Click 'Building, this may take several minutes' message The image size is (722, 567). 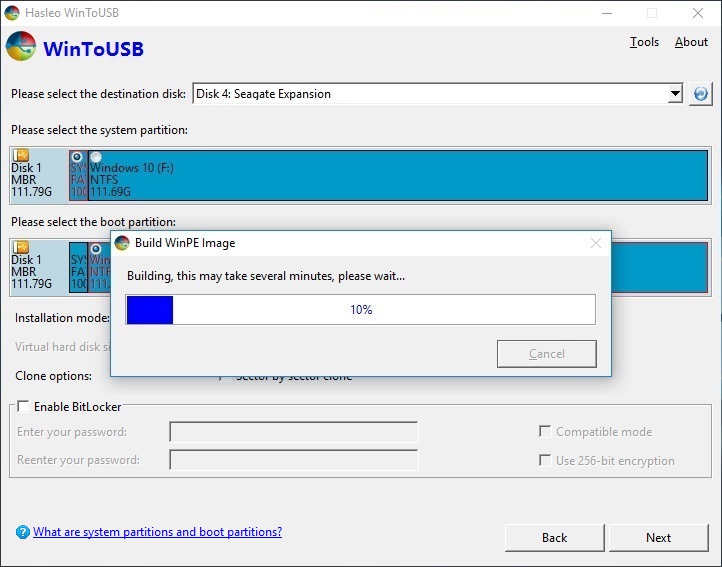click(x=266, y=276)
